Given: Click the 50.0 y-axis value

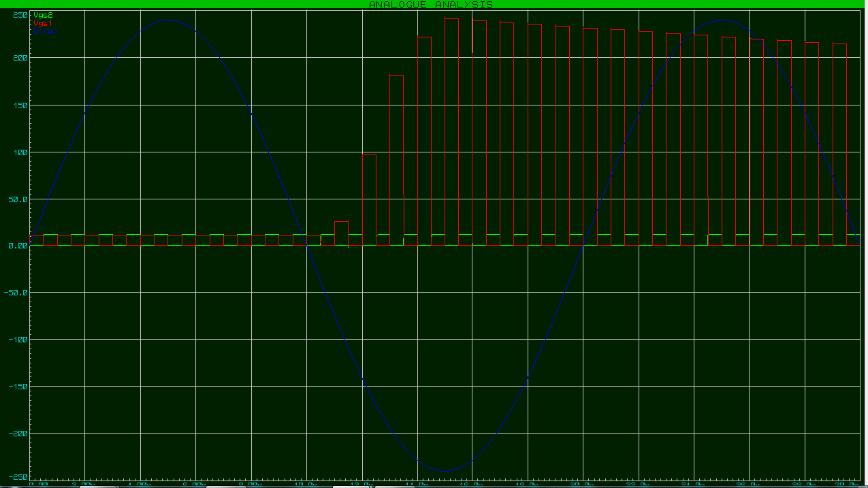Looking at the screenshot, I should point(18,199).
